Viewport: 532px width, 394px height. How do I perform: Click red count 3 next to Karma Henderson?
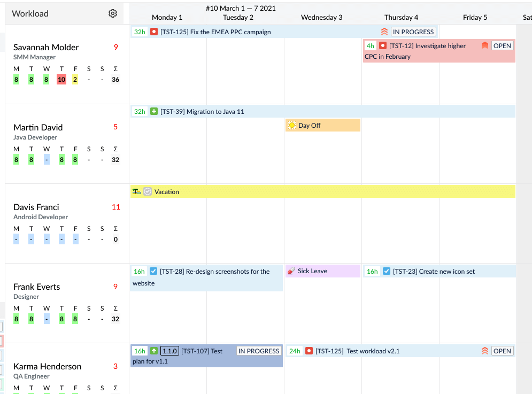[115, 366]
